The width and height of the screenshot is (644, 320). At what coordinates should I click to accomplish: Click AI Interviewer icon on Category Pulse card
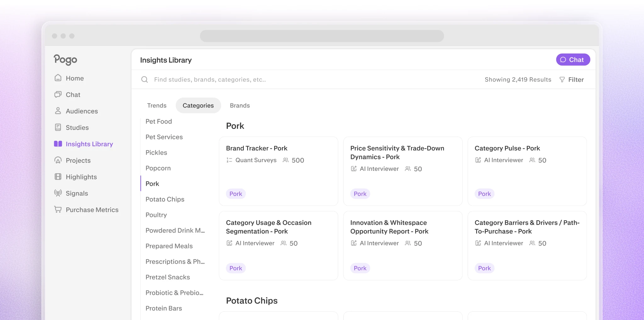click(478, 160)
